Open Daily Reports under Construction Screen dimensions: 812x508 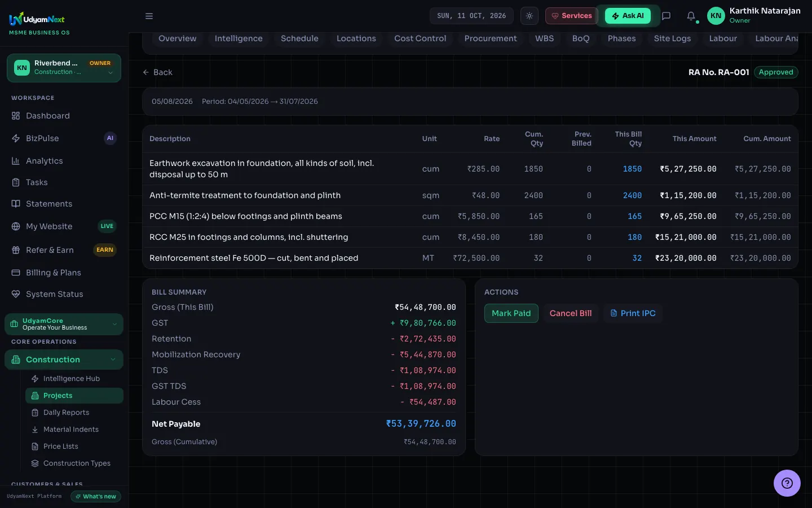(x=74, y=413)
